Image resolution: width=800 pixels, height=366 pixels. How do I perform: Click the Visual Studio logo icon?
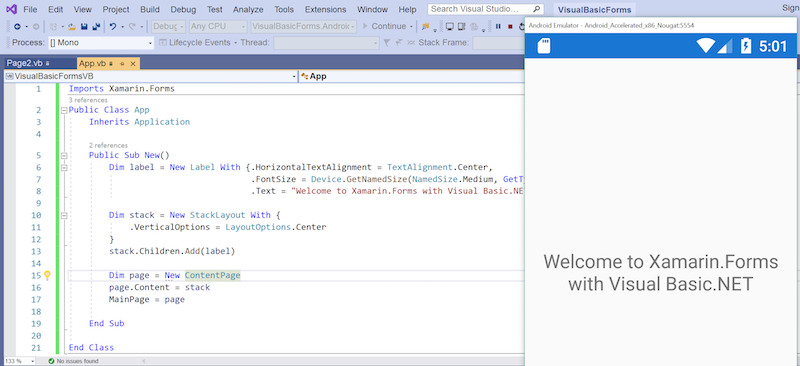[11, 9]
